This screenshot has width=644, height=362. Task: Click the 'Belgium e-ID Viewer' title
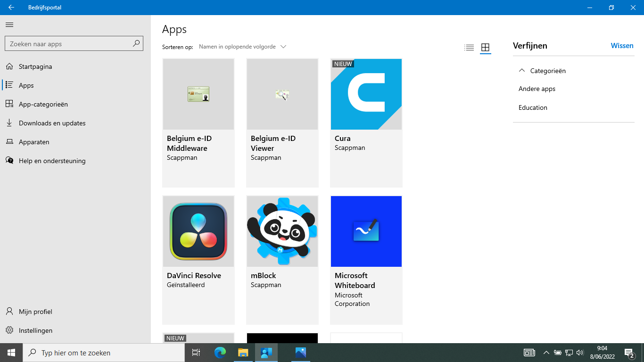click(273, 143)
